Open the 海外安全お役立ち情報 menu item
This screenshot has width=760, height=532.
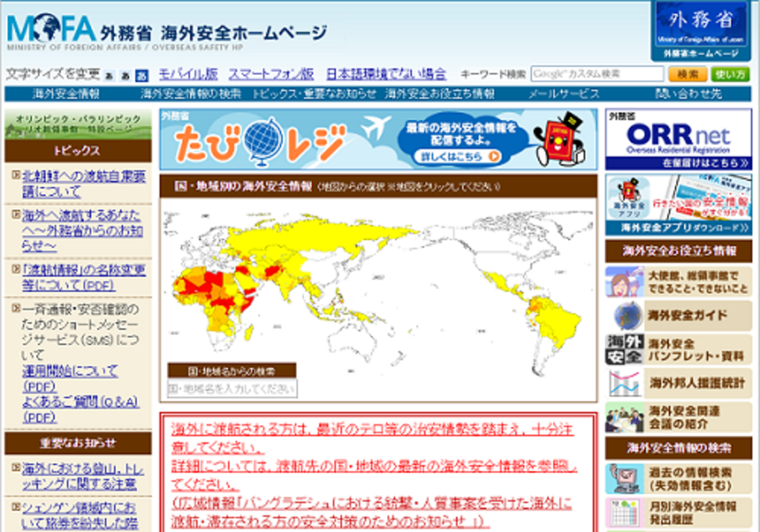pos(440,94)
